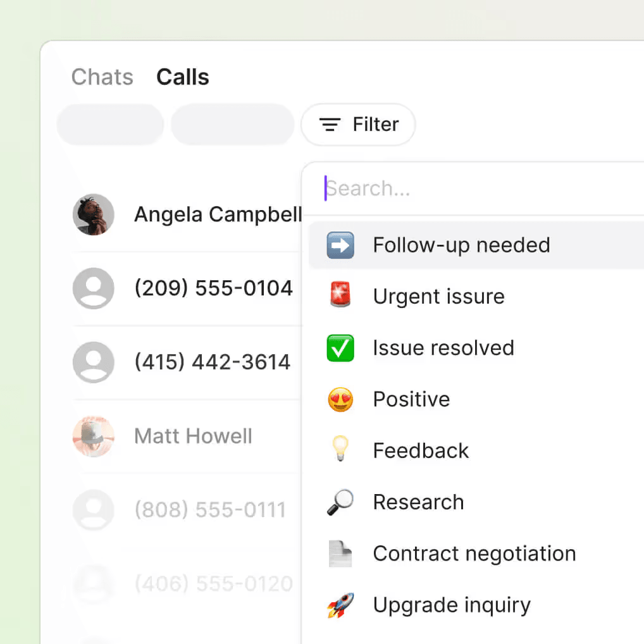
Task: Pick the Contract negotiation filter
Action: [x=474, y=554]
